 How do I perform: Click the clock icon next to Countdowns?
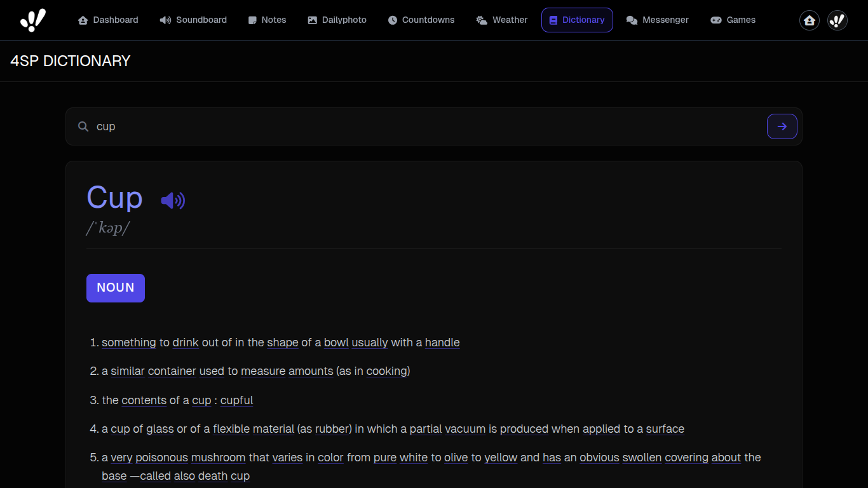point(392,20)
